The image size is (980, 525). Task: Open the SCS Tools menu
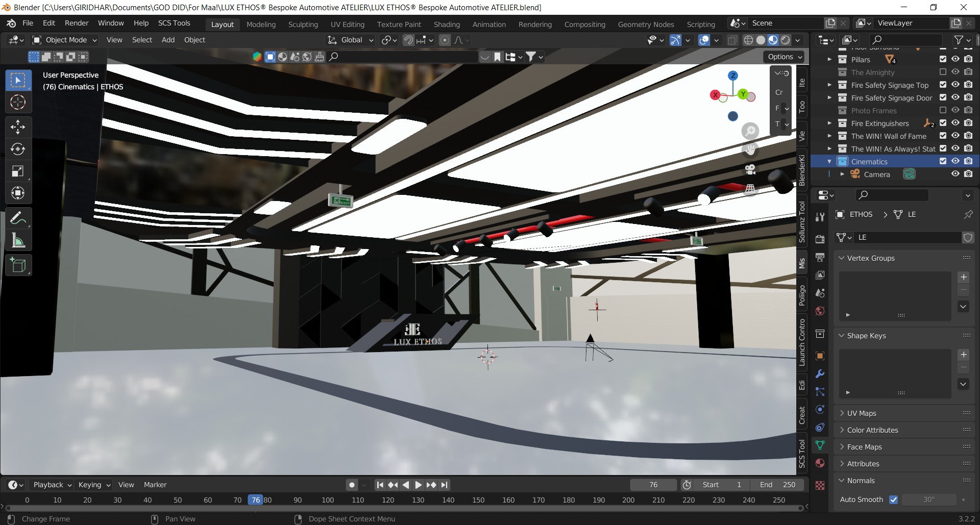pyautogui.click(x=174, y=23)
